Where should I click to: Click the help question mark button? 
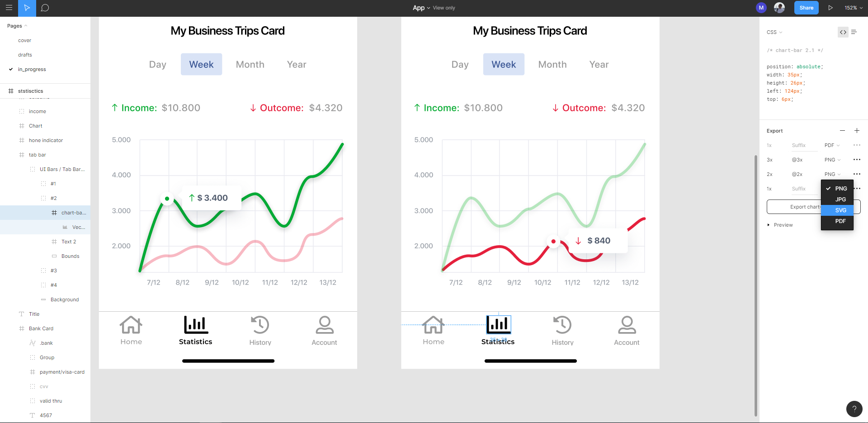tap(854, 409)
